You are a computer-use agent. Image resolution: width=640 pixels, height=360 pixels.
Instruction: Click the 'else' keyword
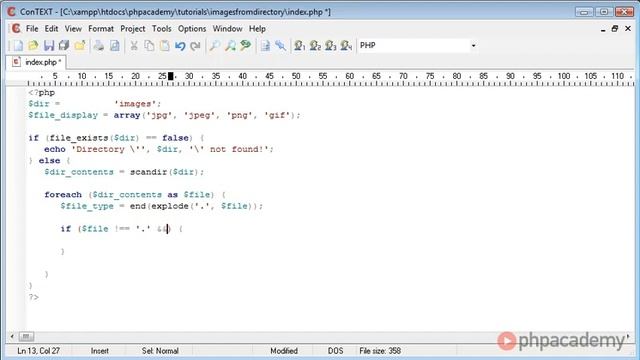click(49, 161)
